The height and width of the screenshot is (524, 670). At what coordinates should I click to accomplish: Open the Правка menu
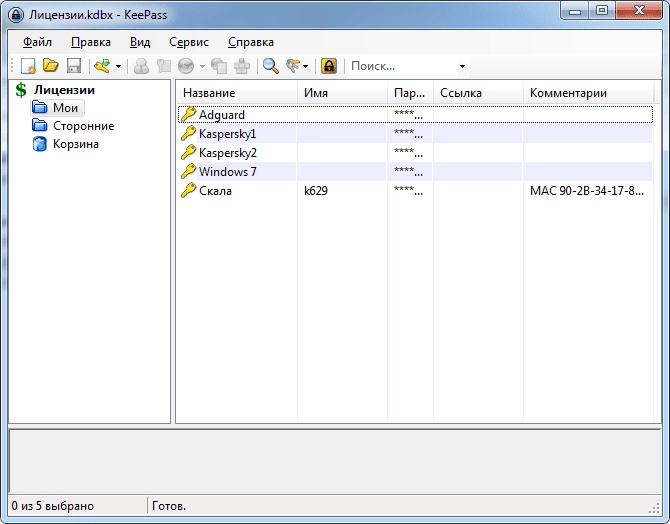pos(91,42)
